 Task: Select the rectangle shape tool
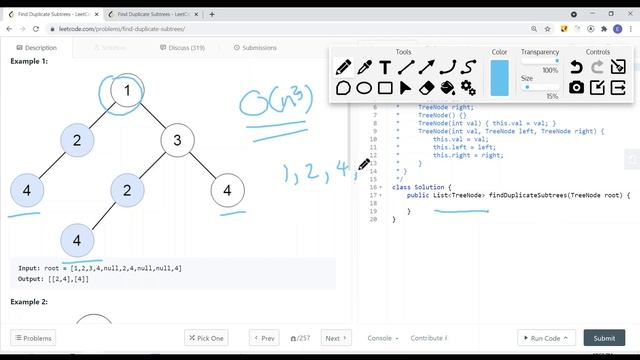point(385,88)
